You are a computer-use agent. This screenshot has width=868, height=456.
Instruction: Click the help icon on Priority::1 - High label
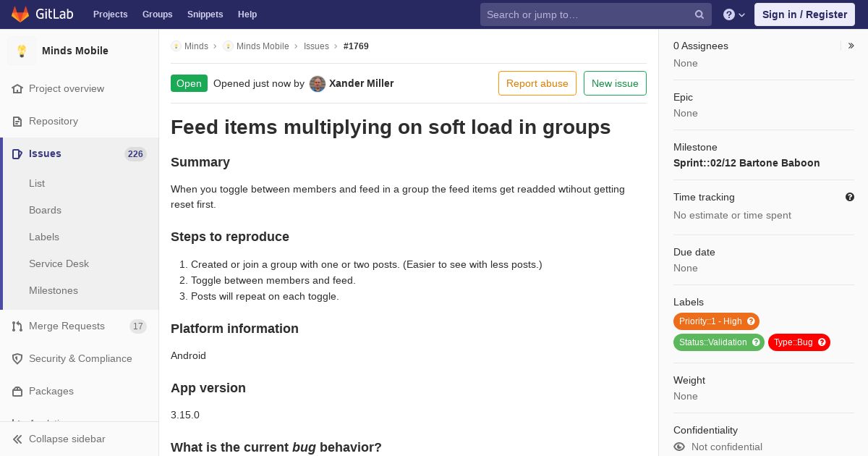[x=751, y=321]
